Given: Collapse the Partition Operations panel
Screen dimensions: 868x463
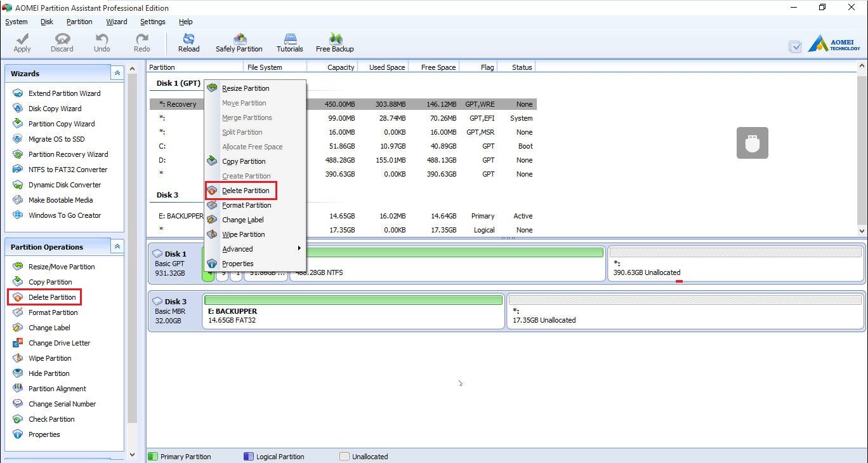Looking at the screenshot, I should (117, 246).
